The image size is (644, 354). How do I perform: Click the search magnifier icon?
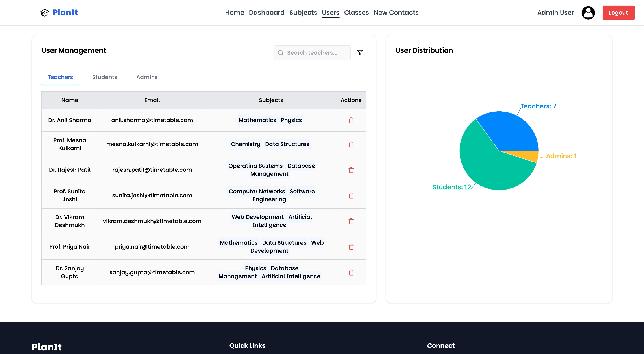[281, 53]
